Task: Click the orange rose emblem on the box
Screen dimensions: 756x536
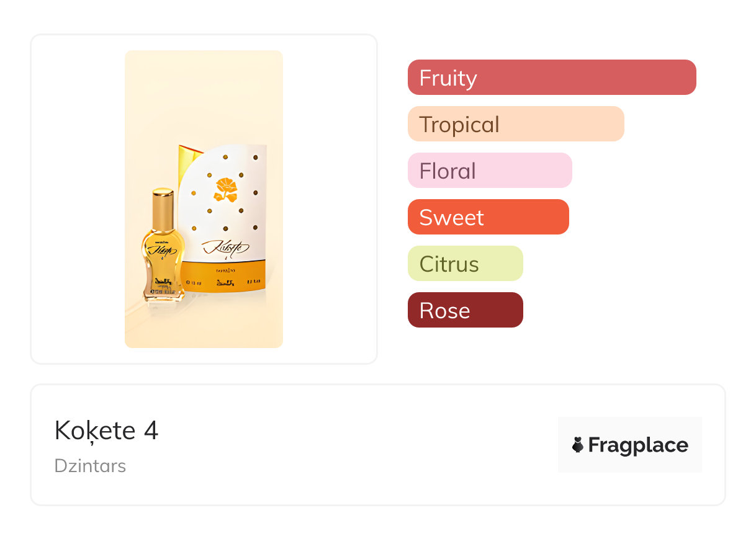Action: pos(226,190)
